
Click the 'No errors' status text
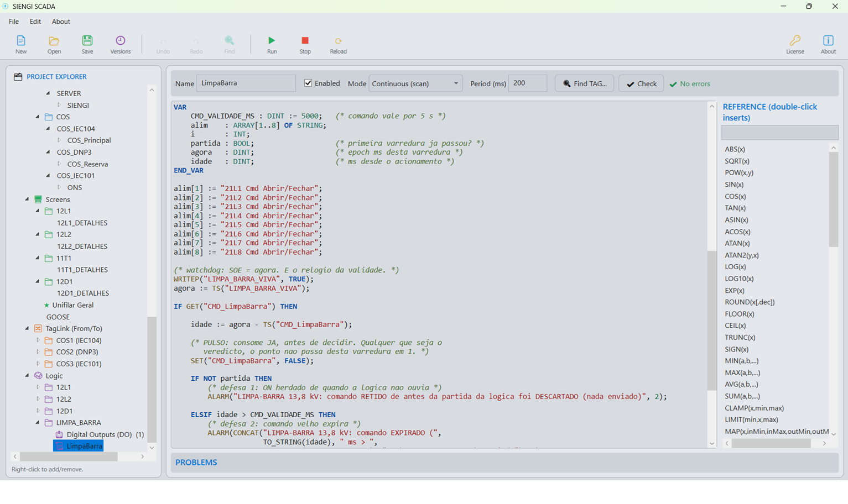695,83
